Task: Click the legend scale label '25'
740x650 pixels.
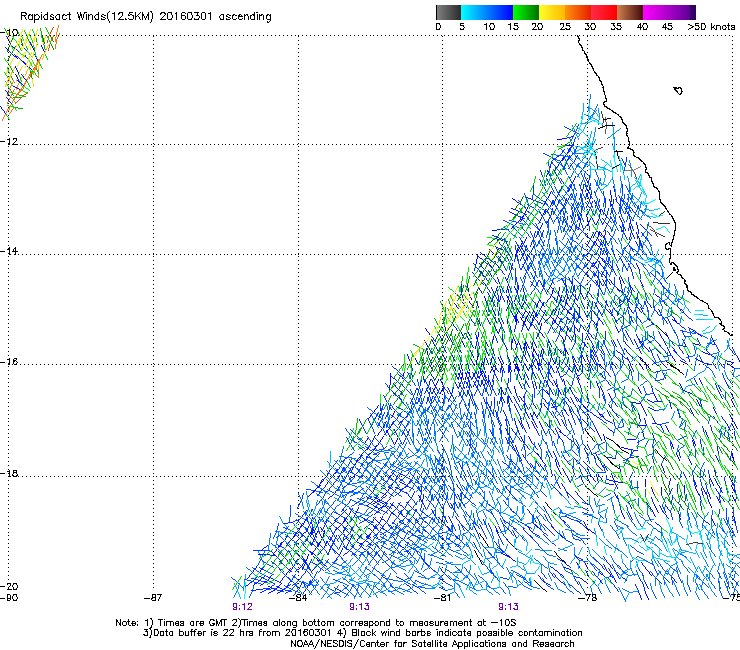Action: point(565,26)
